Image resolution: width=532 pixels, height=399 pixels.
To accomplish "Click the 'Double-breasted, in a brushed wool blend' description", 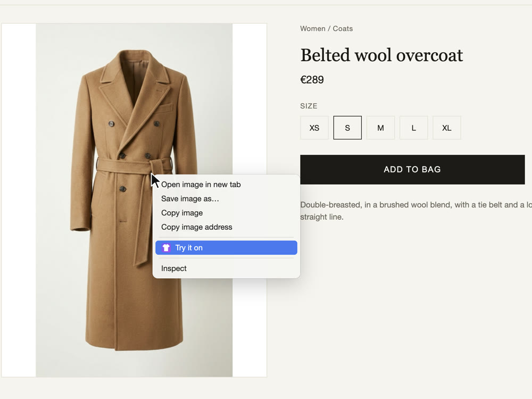I will [416, 211].
